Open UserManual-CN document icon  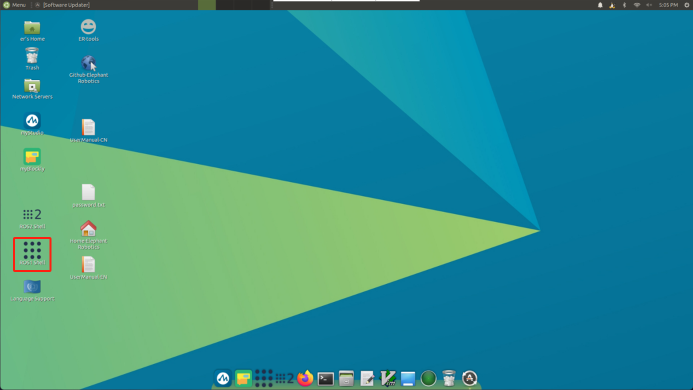(x=88, y=131)
